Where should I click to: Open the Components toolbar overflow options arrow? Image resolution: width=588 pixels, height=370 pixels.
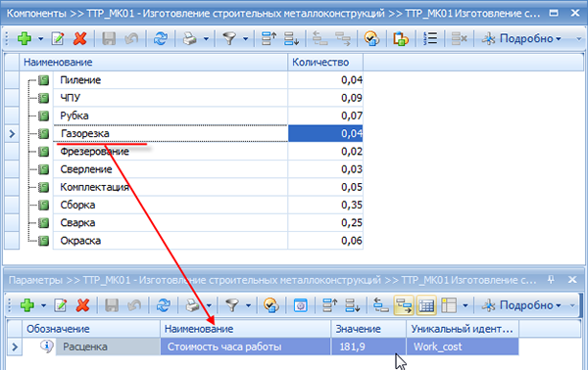(x=578, y=39)
